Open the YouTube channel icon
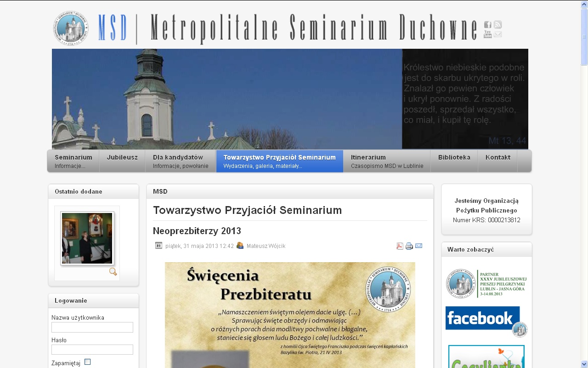 click(487, 34)
